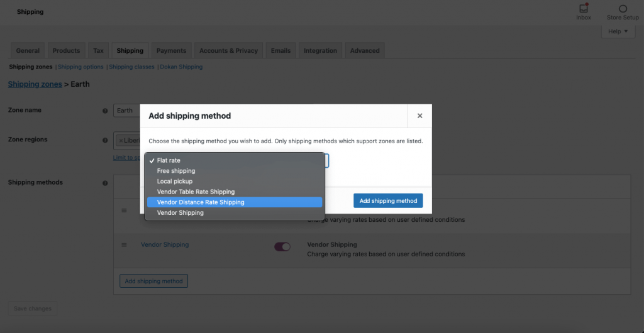Switch to the Advanced tab

click(x=365, y=51)
